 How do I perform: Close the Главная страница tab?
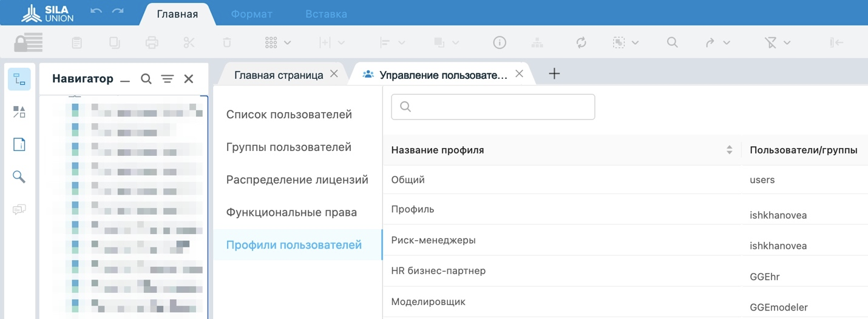[334, 74]
